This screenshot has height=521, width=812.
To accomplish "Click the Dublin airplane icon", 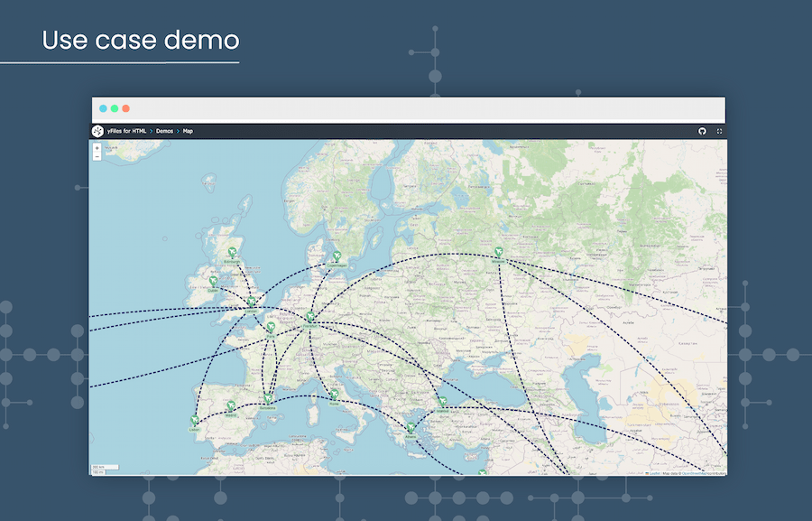I will [x=212, y=282].
